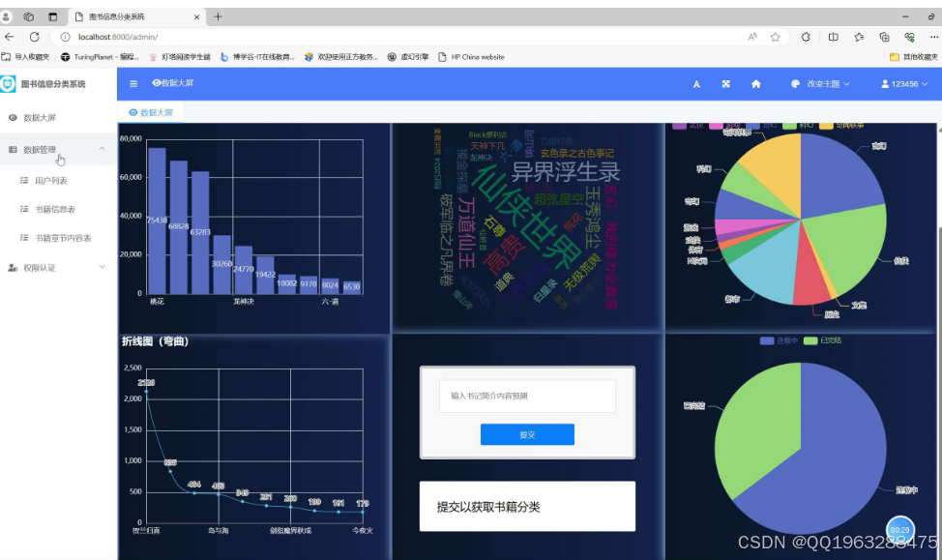
Task: Click the 图书信息分类系统 logo icon
Action: point(8,83)
